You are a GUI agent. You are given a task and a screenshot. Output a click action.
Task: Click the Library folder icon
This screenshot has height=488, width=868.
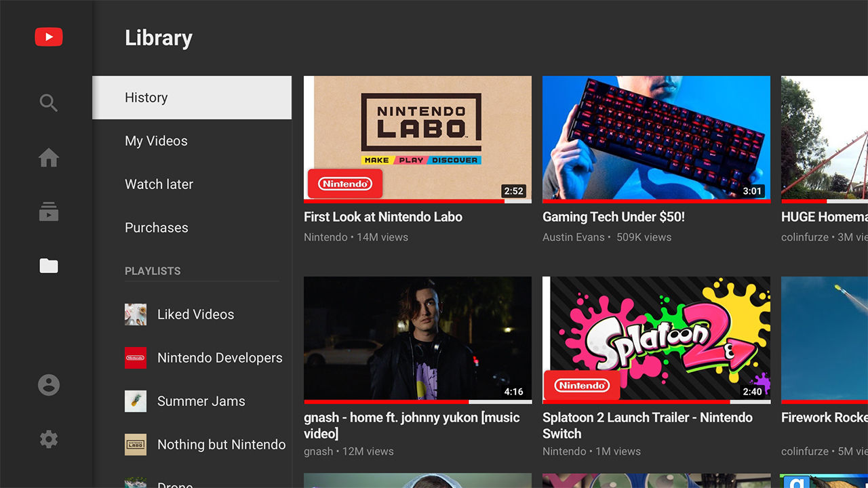[x=48, y=266]
